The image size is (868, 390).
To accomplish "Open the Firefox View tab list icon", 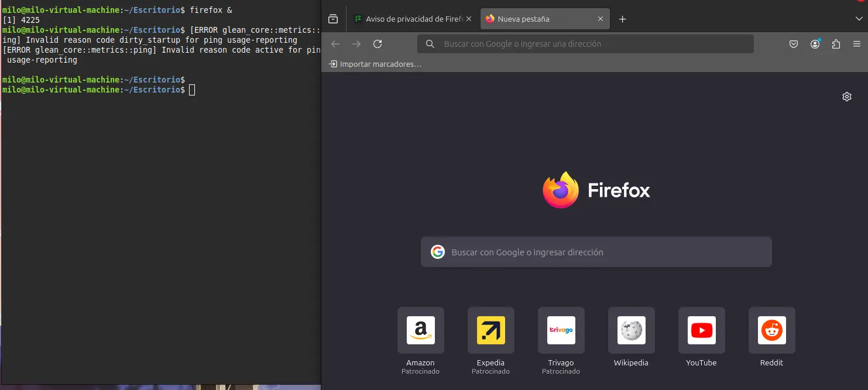I will point(333,19).
